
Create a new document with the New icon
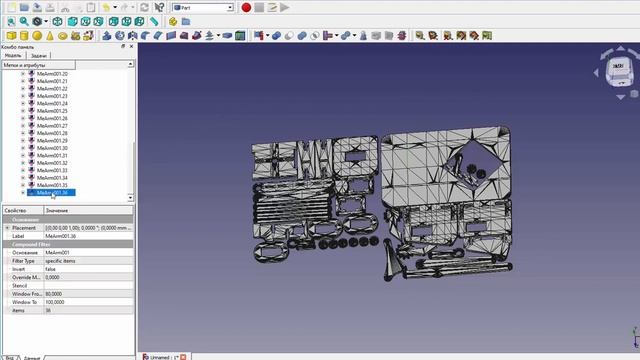click(x=12, y=7)
